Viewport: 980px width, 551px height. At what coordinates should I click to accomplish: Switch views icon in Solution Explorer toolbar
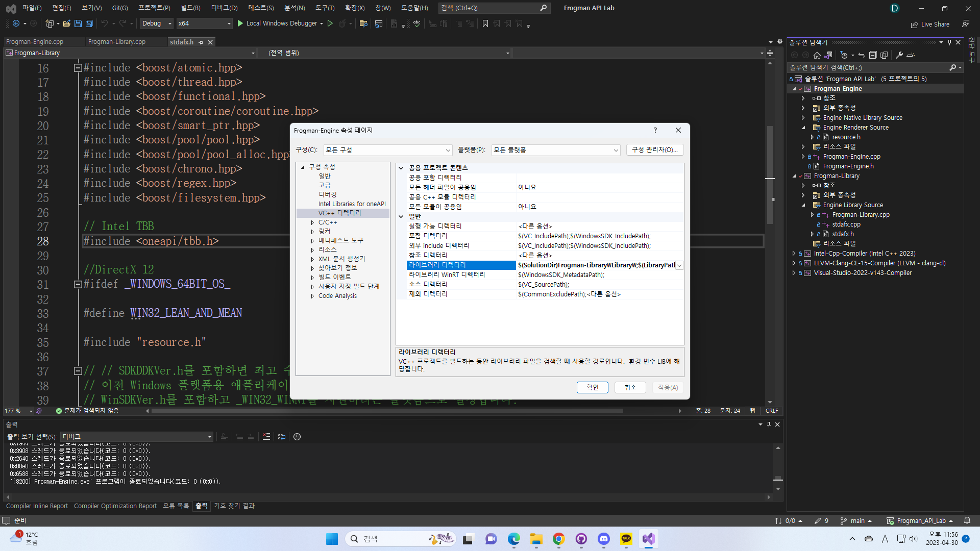click(828, 55)
